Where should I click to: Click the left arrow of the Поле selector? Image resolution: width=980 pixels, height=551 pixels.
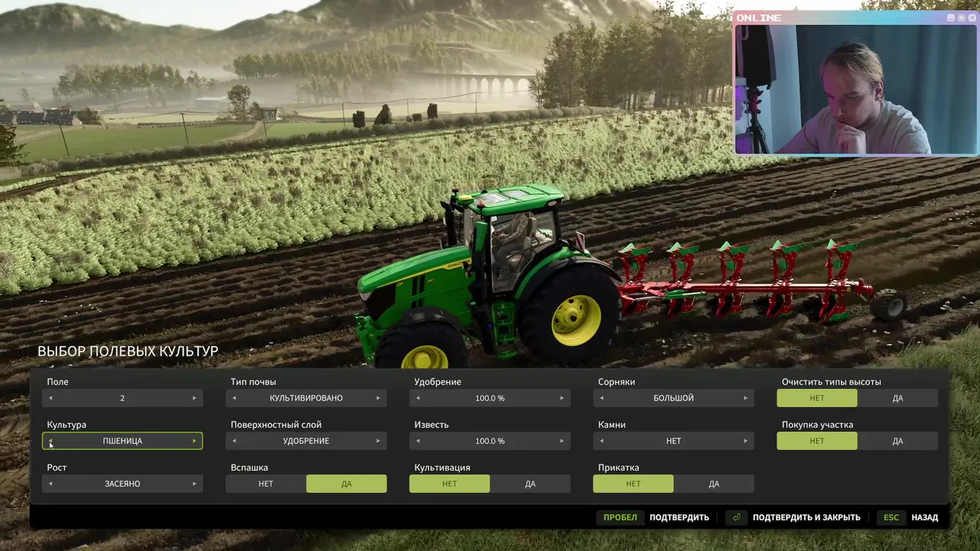[51, 398]
